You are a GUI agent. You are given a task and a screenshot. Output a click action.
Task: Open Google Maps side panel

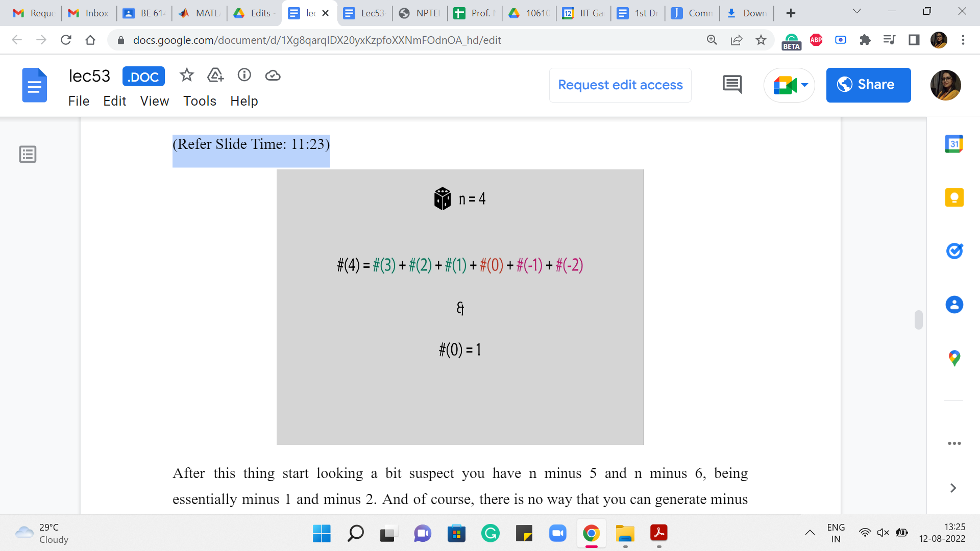[x=954, y=358]
